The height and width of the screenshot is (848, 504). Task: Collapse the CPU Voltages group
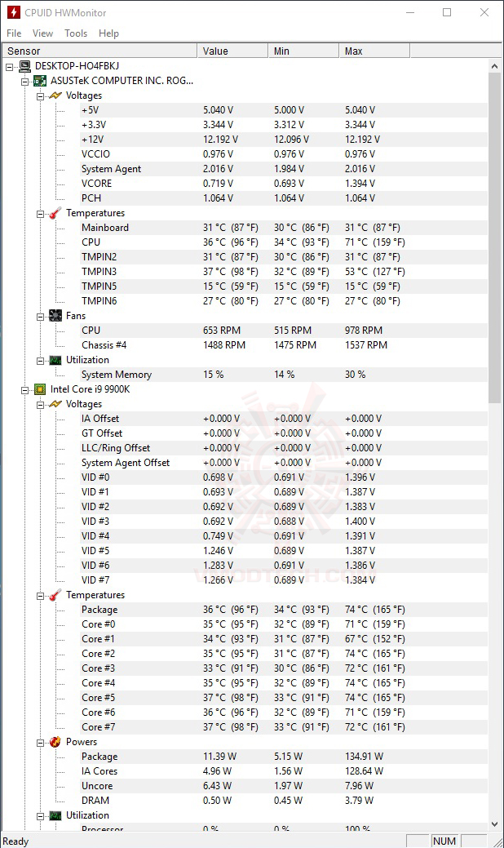pyautogui.click(x=40, y=405)
